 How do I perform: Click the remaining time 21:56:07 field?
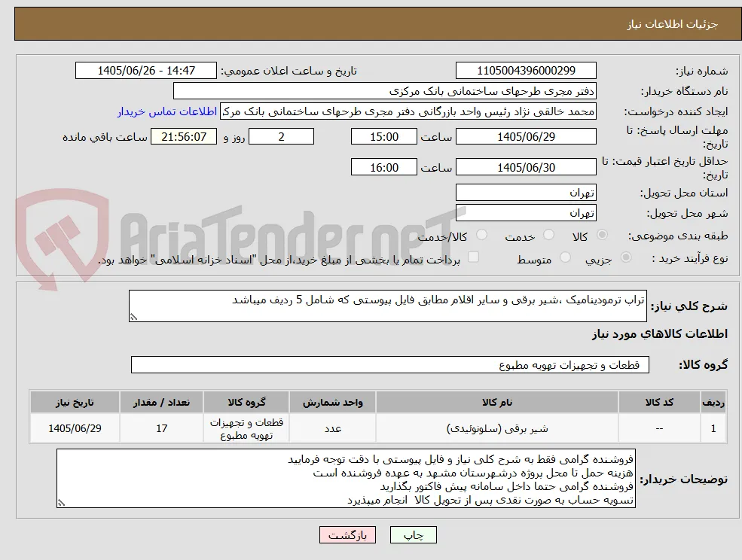coord(184,137)
